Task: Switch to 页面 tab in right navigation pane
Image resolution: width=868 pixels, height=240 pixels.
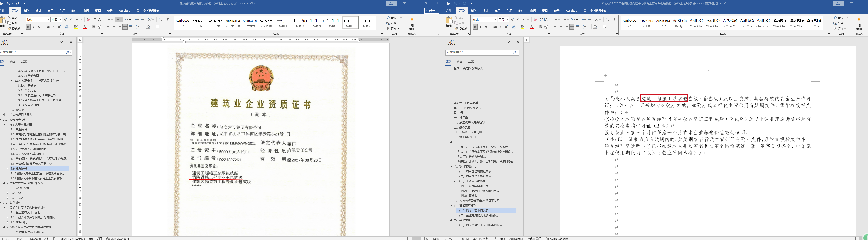Action: point(460,62)
